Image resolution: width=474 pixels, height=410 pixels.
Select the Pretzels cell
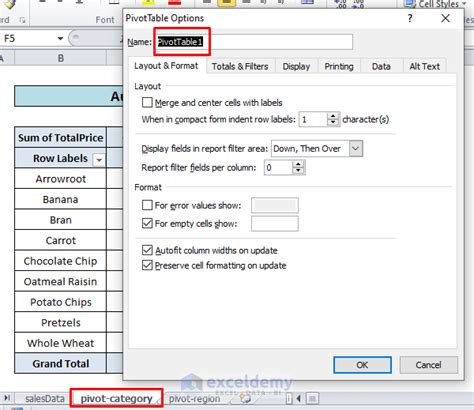[60, 323]
